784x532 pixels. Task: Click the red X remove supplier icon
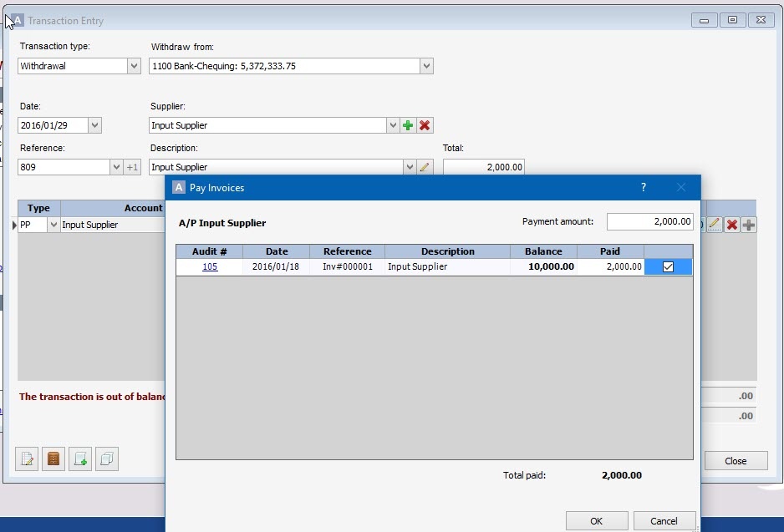point(425,125)
